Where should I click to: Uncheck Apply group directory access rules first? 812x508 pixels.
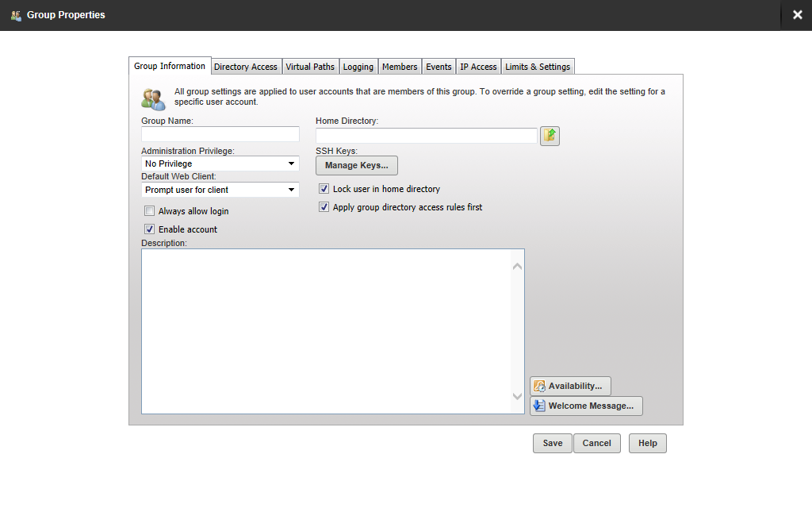tap(324, 206)
